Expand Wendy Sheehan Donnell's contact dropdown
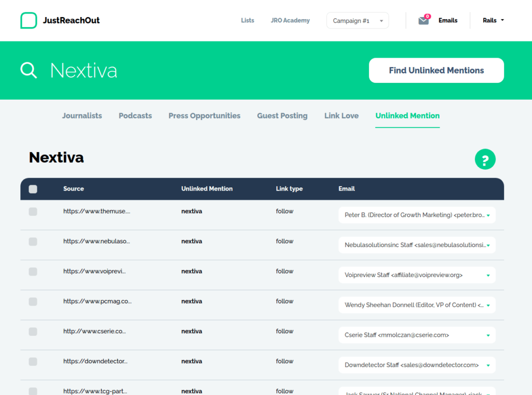 pyautogui.click(x=487, y=305)
